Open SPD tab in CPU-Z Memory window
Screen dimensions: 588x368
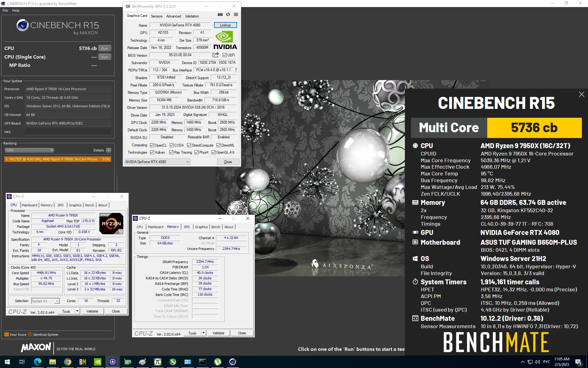(x=187, y=227)
